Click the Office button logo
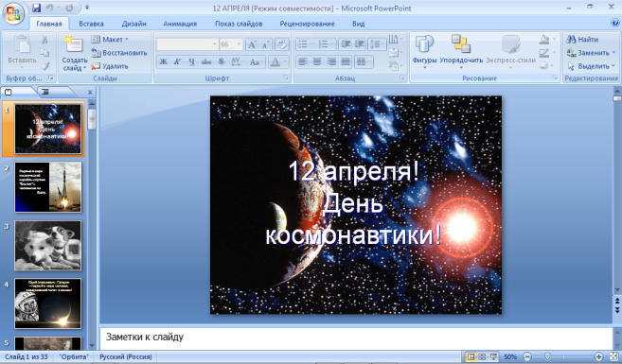 point(13,13)
